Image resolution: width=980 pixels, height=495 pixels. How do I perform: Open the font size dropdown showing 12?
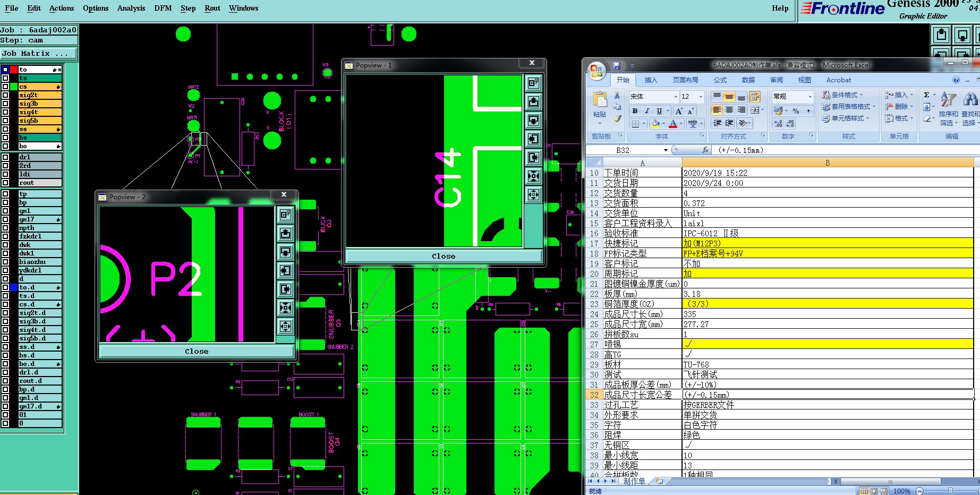(701, 97)
